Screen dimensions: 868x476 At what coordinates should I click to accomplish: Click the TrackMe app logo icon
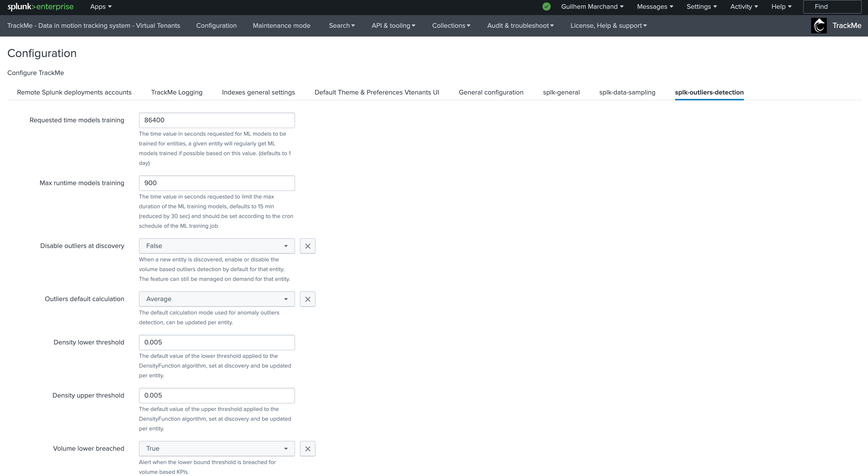(819, 26)
